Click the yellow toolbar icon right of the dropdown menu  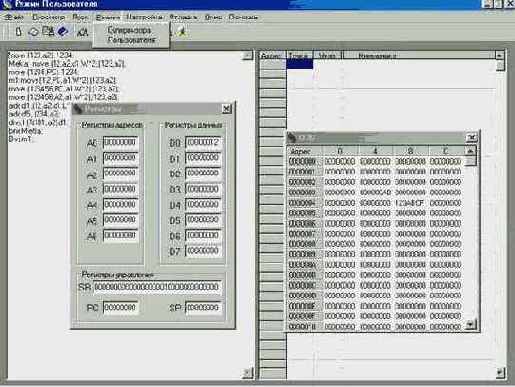pos(182,32)
